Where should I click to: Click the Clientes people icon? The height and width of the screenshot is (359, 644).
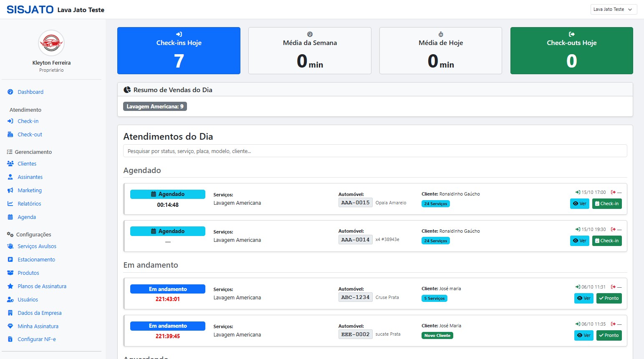[x=10, y=164]
